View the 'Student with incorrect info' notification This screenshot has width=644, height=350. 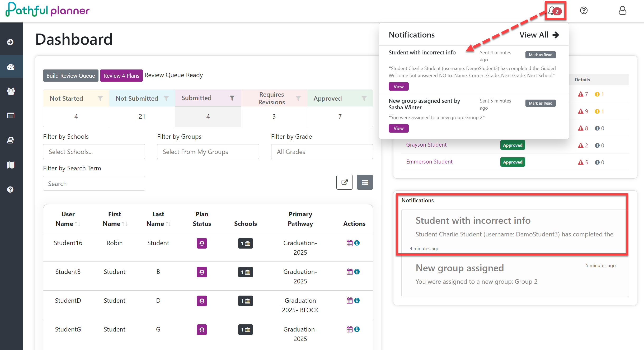point(398,86)
